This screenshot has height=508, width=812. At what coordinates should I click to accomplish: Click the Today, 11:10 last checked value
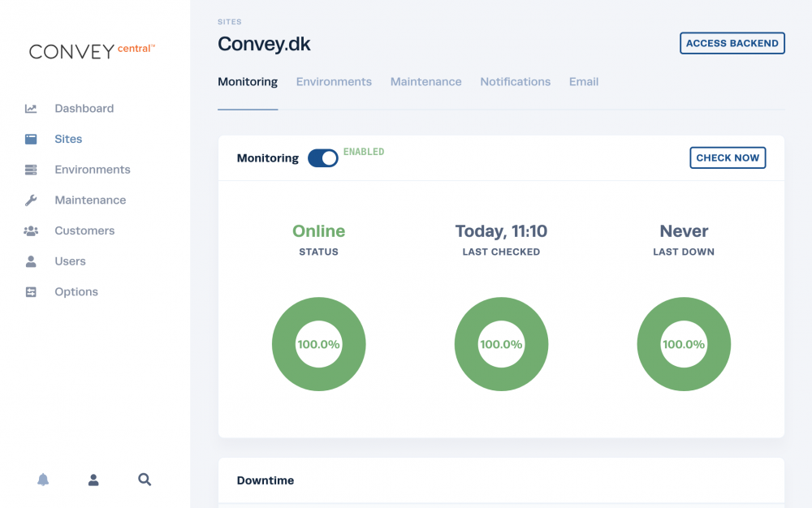pyautogui.click(x=501, y=231)
